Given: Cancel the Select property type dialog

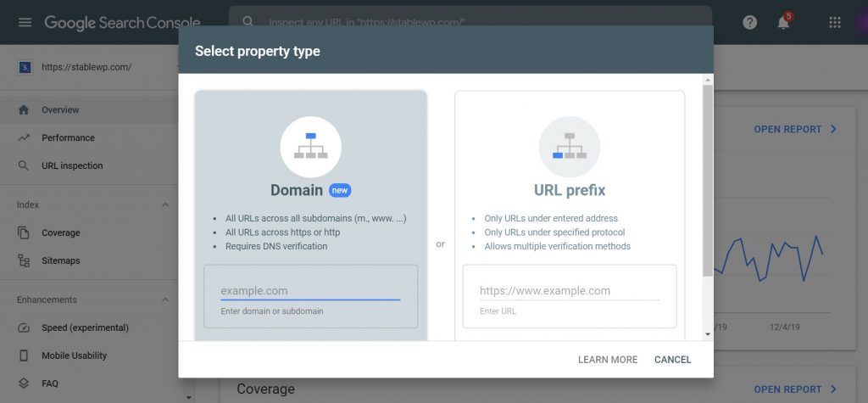Looking at the screenshot, I should tap(672, 360).
